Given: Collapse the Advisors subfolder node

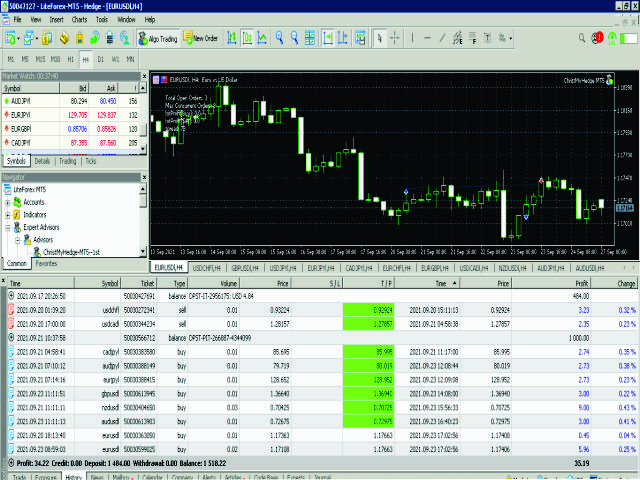Looking at the screenshot, I should pos(18,240).
